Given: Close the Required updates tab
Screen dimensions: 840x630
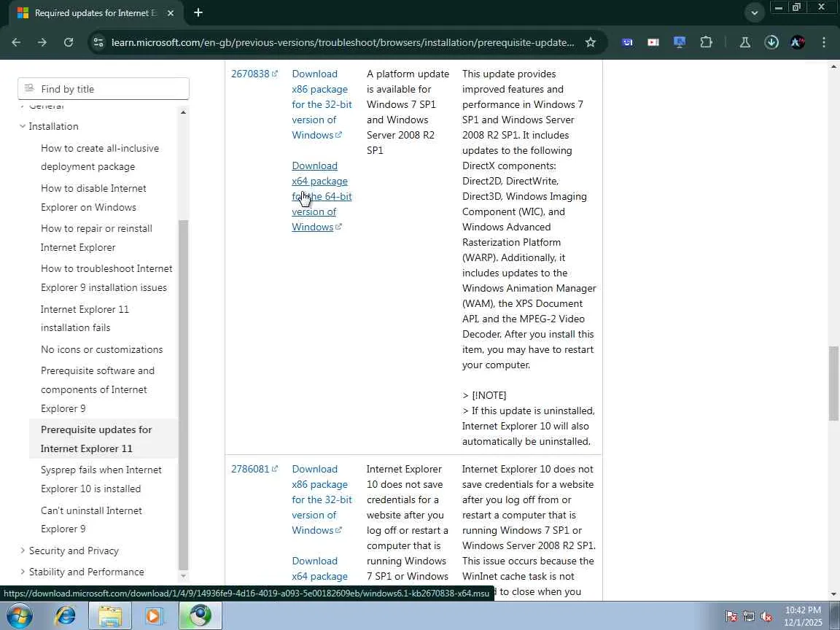Looking at the screenshot, I should click(x=171, y=13).
